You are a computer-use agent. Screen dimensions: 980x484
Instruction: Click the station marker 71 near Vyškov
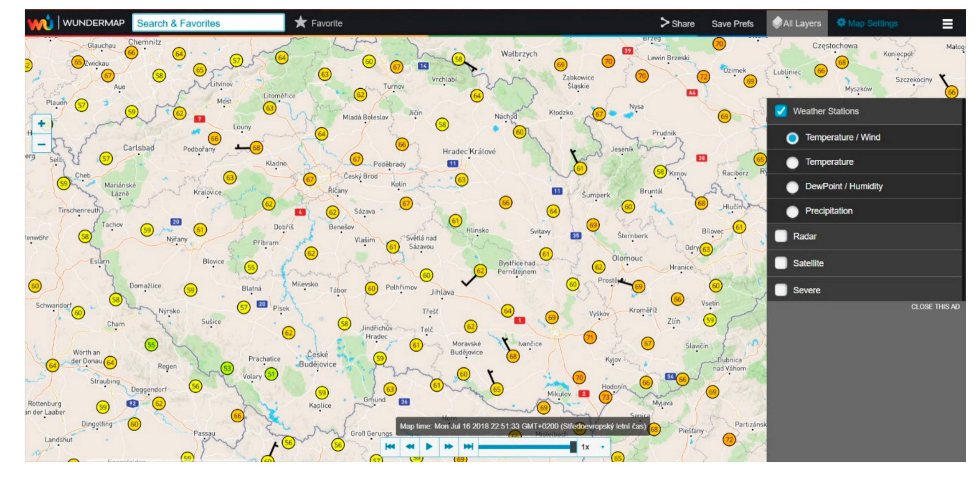(x=590, y=337)
